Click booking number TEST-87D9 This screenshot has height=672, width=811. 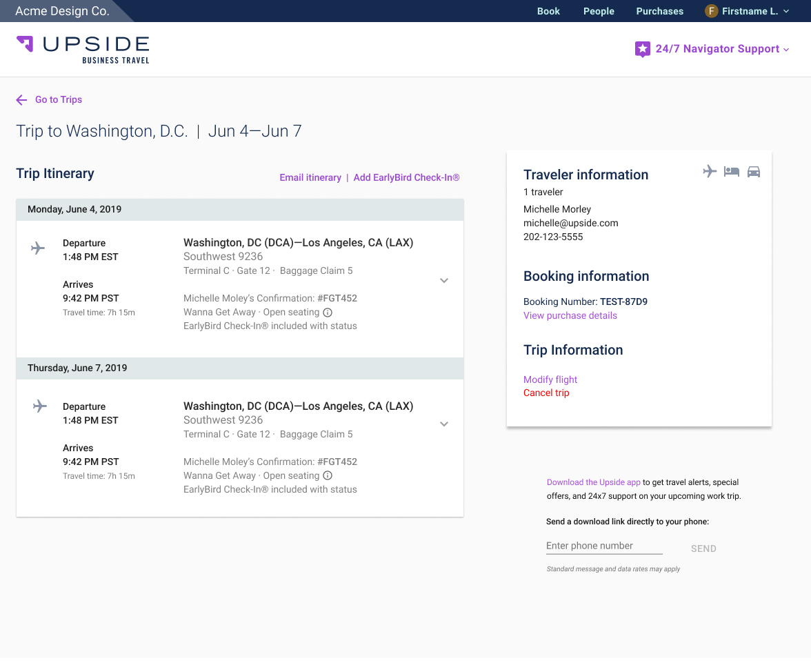click(x=623, y=302)
